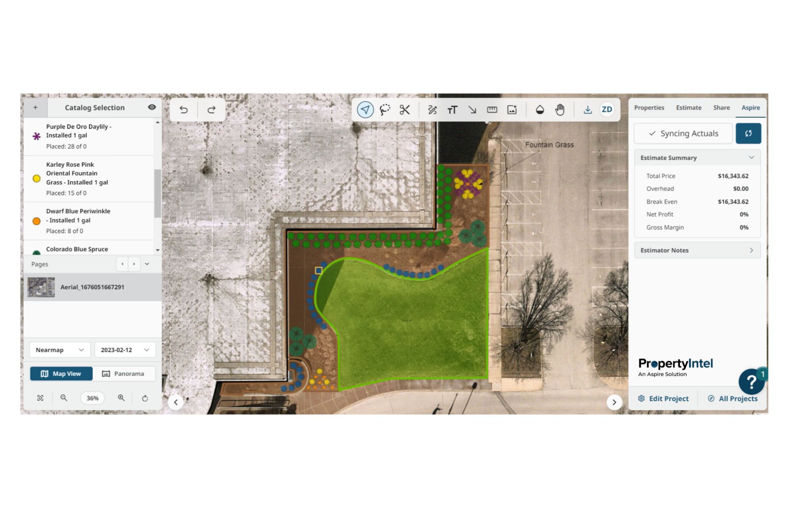Open the 2023-02-12 date dropdown
The width and height of the screenshot is (812, 508).
pos(125,350)
